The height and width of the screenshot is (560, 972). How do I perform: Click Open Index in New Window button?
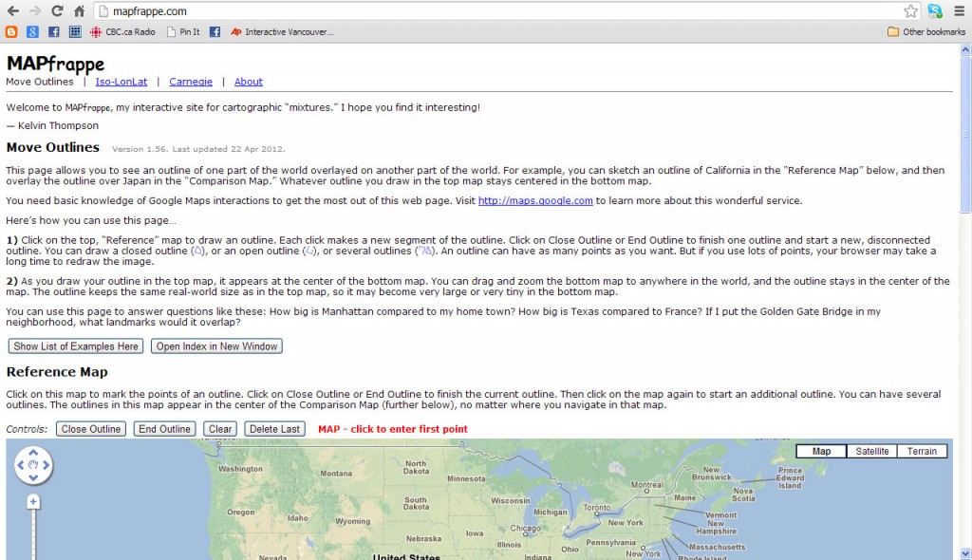[216, 346]
